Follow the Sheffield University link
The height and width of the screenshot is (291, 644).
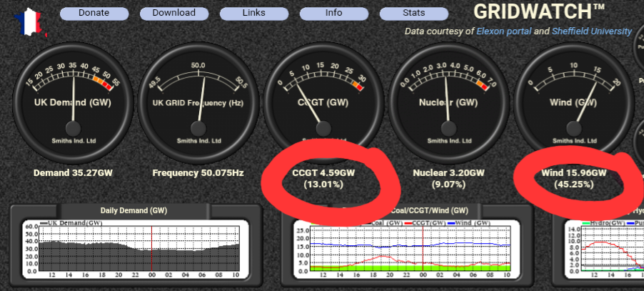(591, 31)
